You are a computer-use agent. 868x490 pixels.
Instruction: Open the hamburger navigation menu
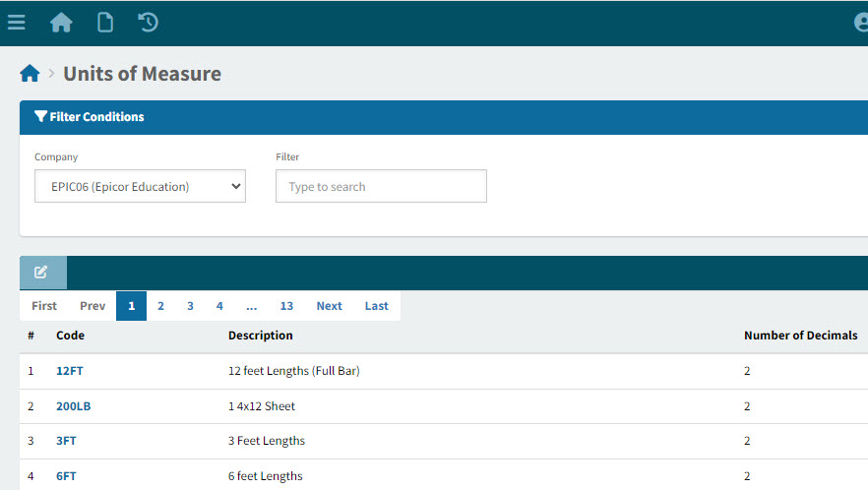click(x=16, y=22)
